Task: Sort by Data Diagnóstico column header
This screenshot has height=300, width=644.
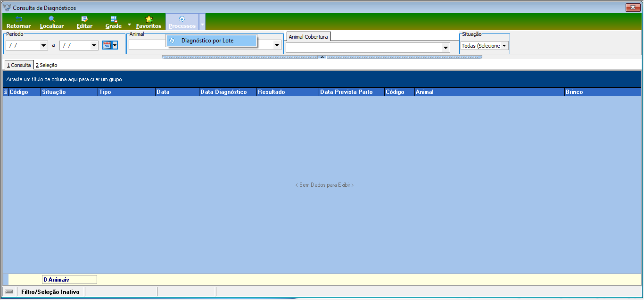Action: [228, 92]
